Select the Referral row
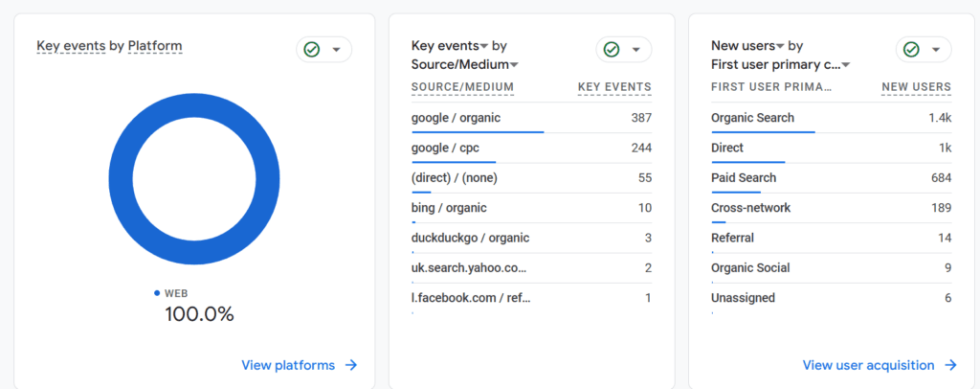 832,238
